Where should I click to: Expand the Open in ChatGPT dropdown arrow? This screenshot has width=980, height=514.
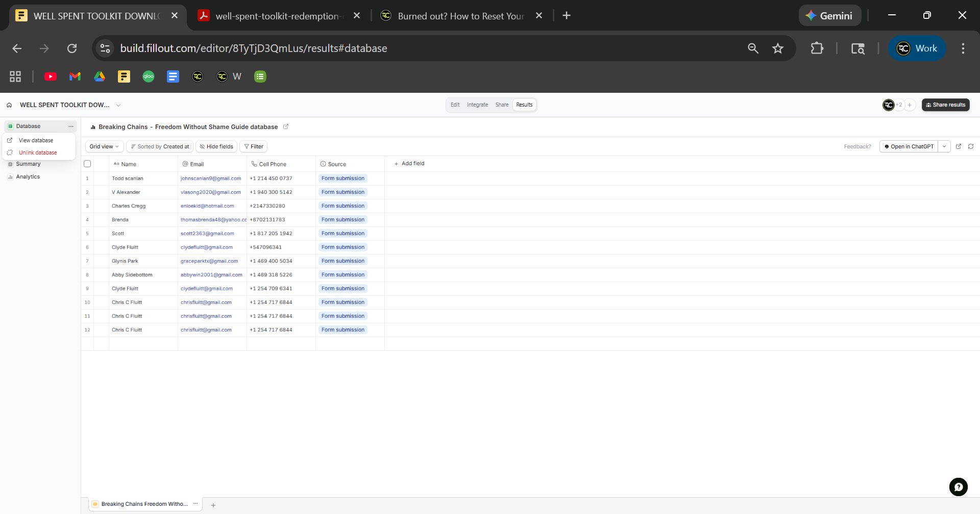(944, 146)
